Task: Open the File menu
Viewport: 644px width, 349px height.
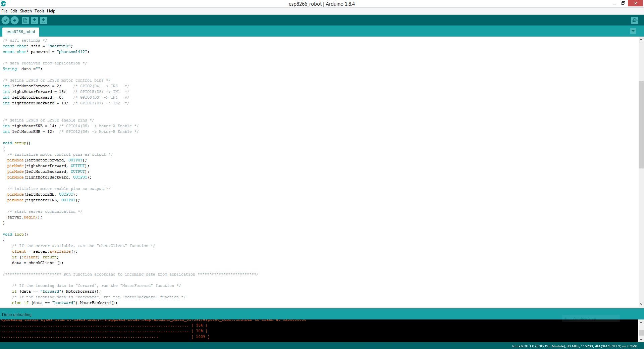Action: (x=4, y=11)
